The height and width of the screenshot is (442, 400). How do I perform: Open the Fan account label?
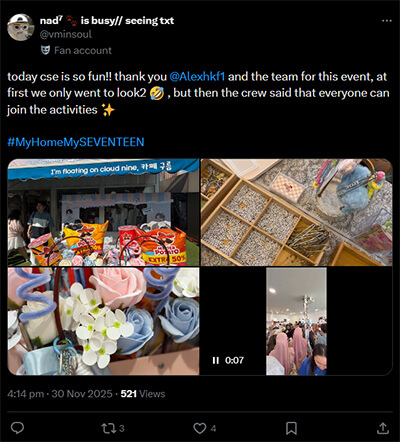point(83,51)
